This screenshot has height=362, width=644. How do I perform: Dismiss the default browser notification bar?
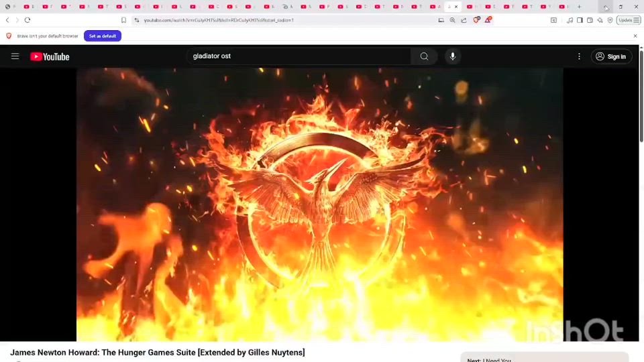635,36
